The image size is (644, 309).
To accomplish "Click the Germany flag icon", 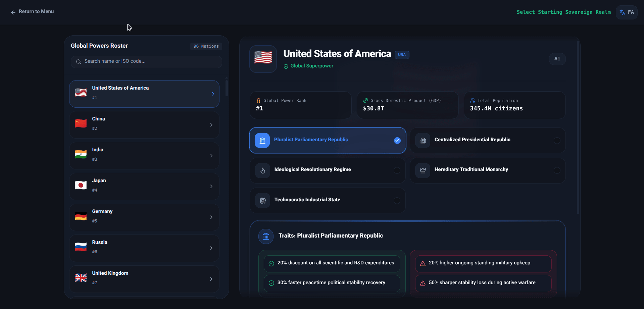I will tap(81, 216).
